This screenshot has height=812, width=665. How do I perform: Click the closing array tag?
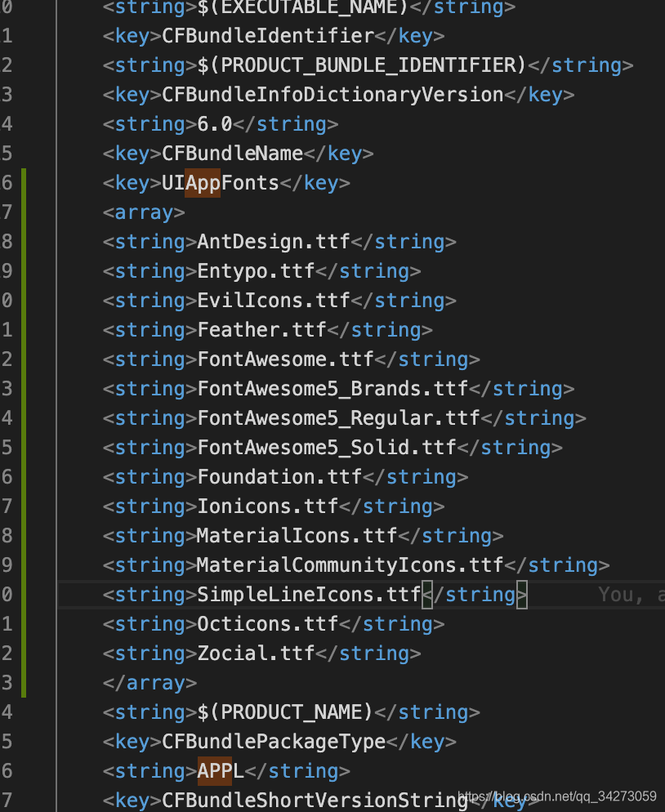[150, 683]
